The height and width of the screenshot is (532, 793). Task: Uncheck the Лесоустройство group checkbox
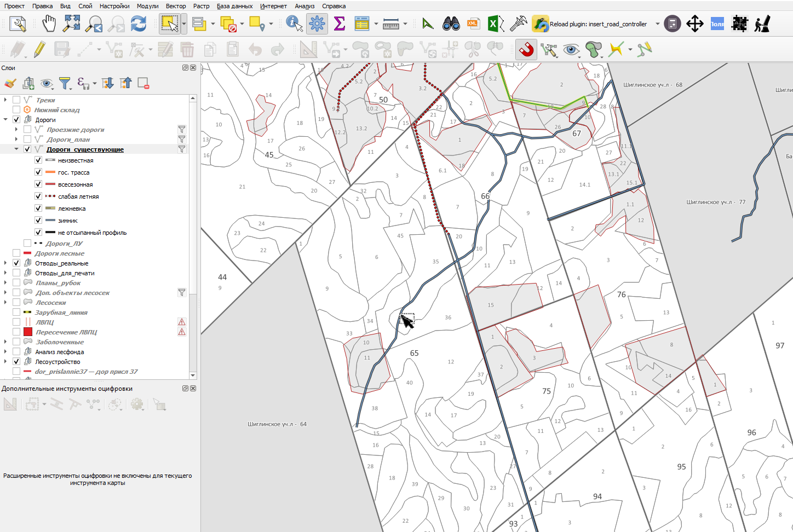point(16,362)
